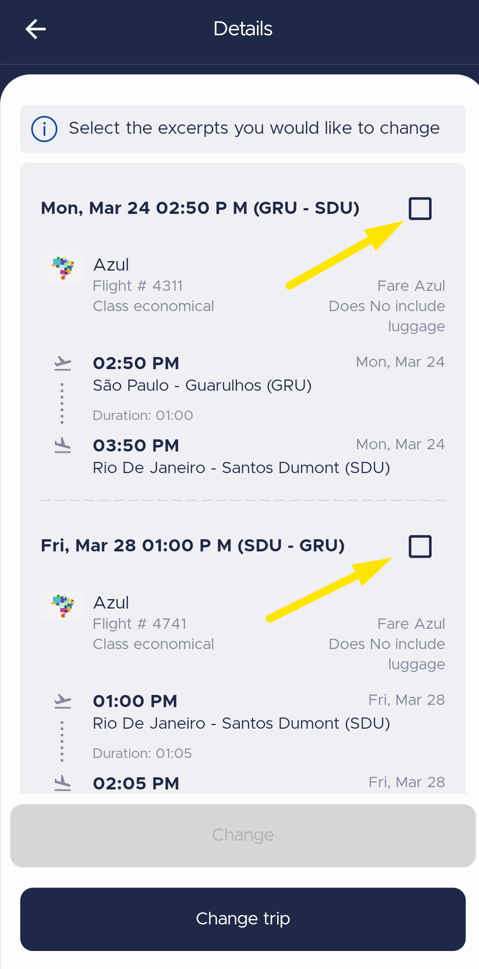Tap the back arrow icon
479x969 pixels.
(x=36, y=29)
